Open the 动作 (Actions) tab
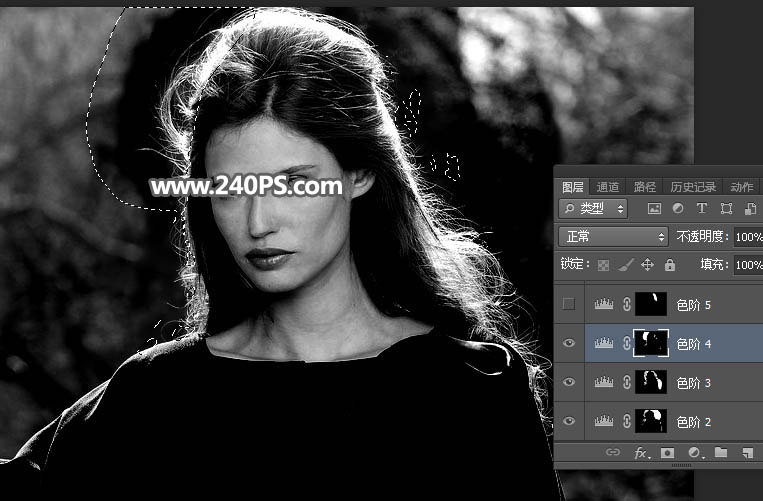This screenshot has height=501, width=763. point(742,187)
